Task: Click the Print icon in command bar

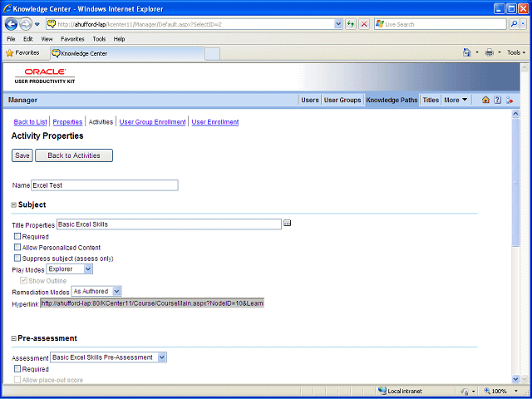Action: pyautogui.click(x=490, y=52)
